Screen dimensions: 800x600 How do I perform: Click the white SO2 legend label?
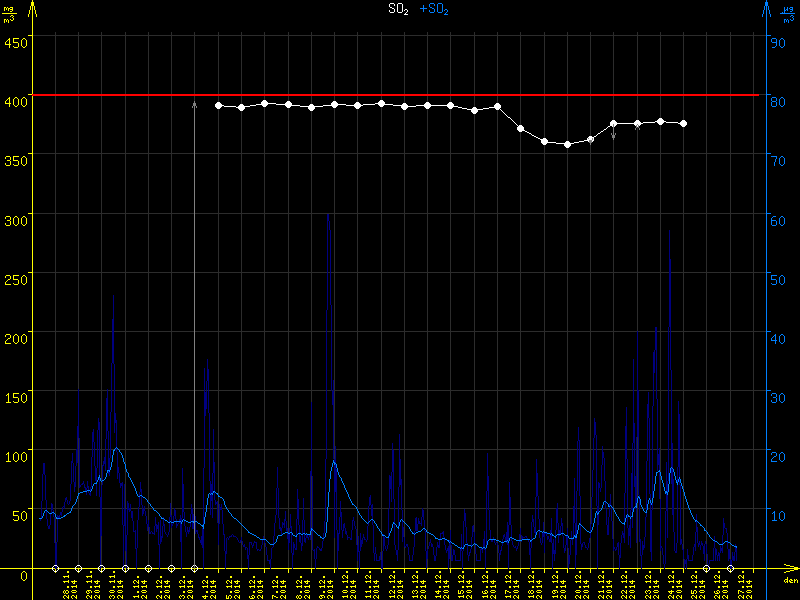click(398, 9)
